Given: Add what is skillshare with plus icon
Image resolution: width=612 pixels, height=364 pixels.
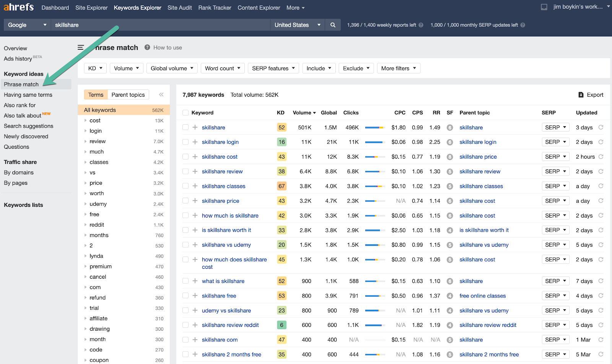Looking at the screenshot, I should coord(195,281).
